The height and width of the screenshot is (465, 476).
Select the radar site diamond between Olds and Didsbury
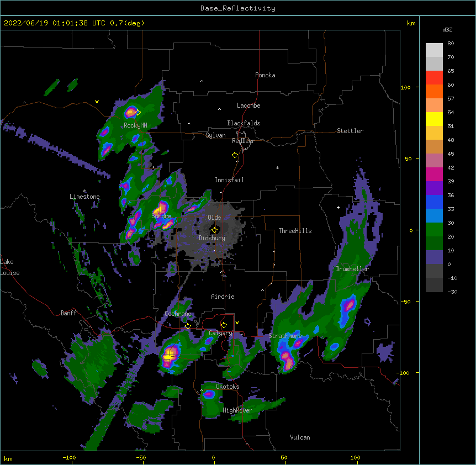click(x=214, y=230)
